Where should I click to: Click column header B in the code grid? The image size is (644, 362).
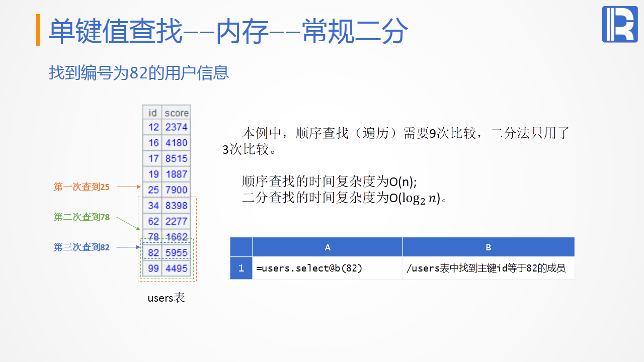coord(489,247)
